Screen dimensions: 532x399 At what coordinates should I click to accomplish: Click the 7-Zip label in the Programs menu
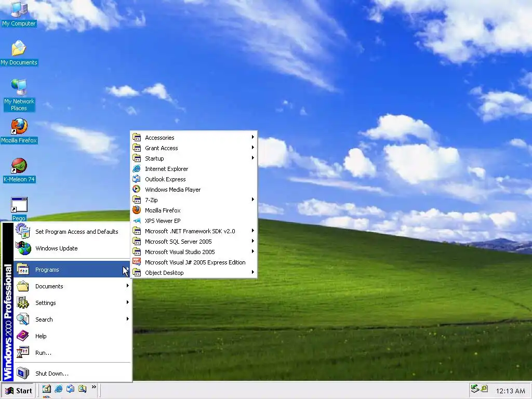coord(151,200)
